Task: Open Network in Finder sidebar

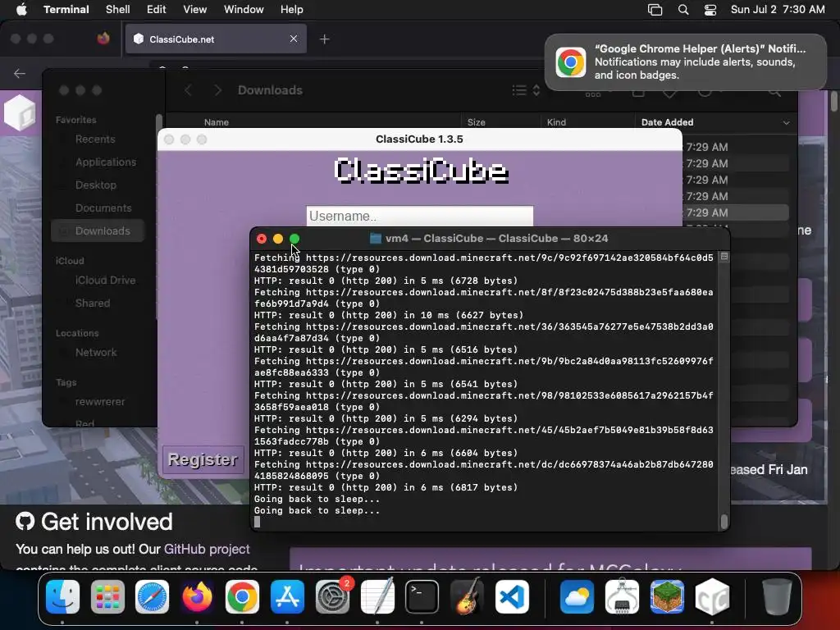Action: click(x=96, y=353)
